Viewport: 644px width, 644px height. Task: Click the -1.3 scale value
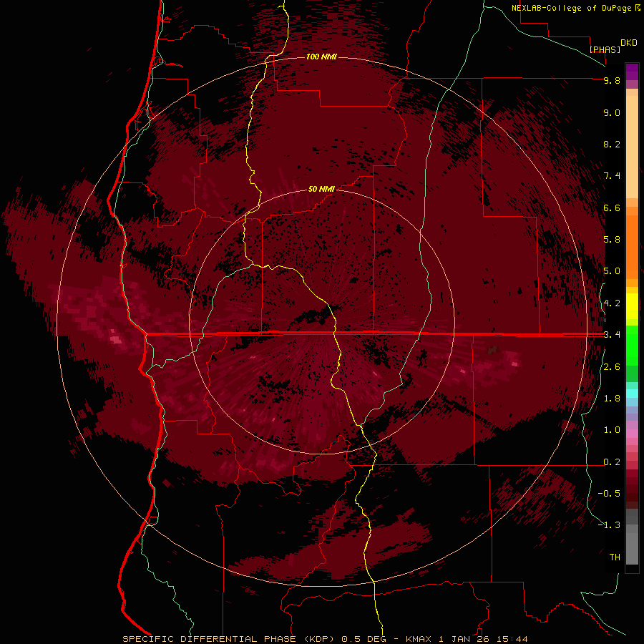tap(609, 525)
